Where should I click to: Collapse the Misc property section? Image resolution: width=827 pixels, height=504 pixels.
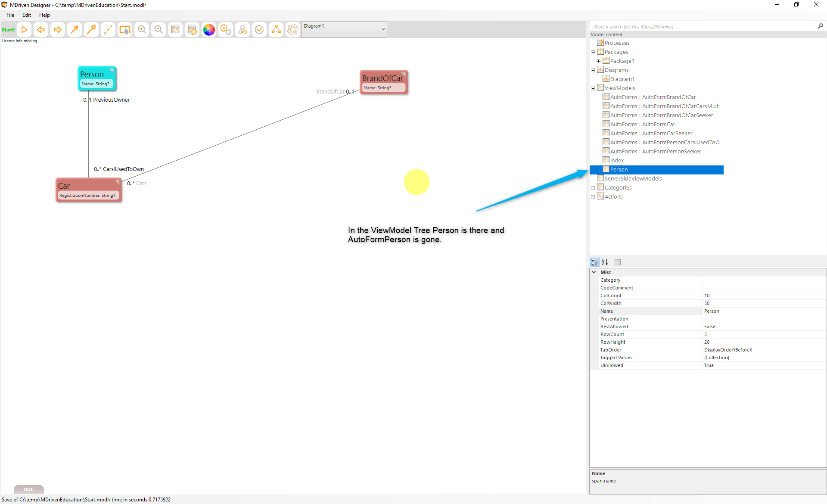point(594,272)
